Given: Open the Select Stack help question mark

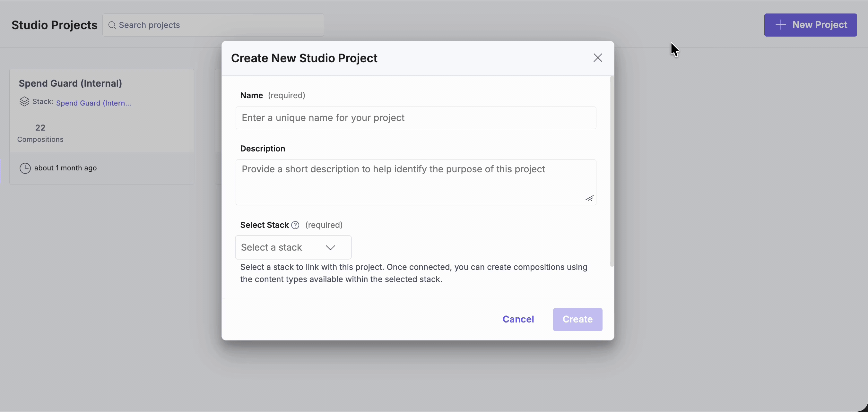Looking at the screenshot, I should (x=295, y=225).
